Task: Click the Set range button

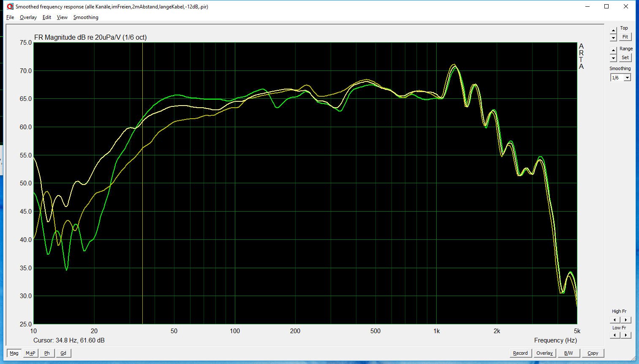Action: point(625,57)
